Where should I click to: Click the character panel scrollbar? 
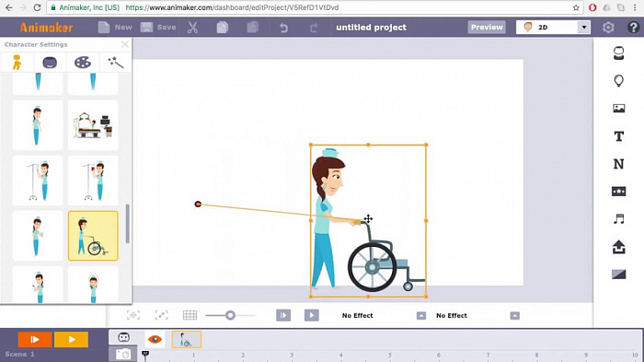[x=127, y=223]
